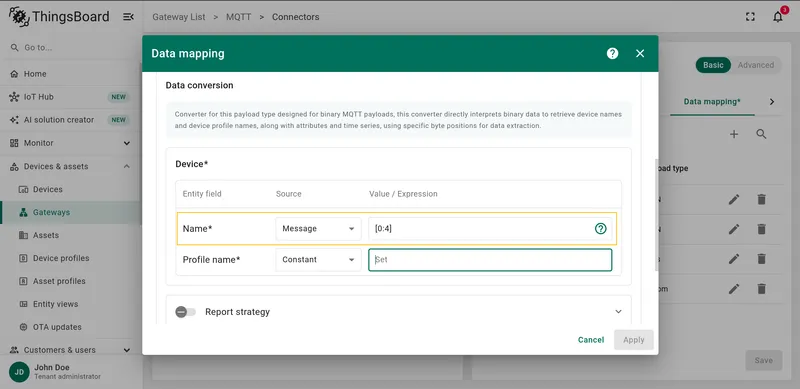Select the Data mapping tab
This screenshot has height=389, width=800.
pos(712,102)
